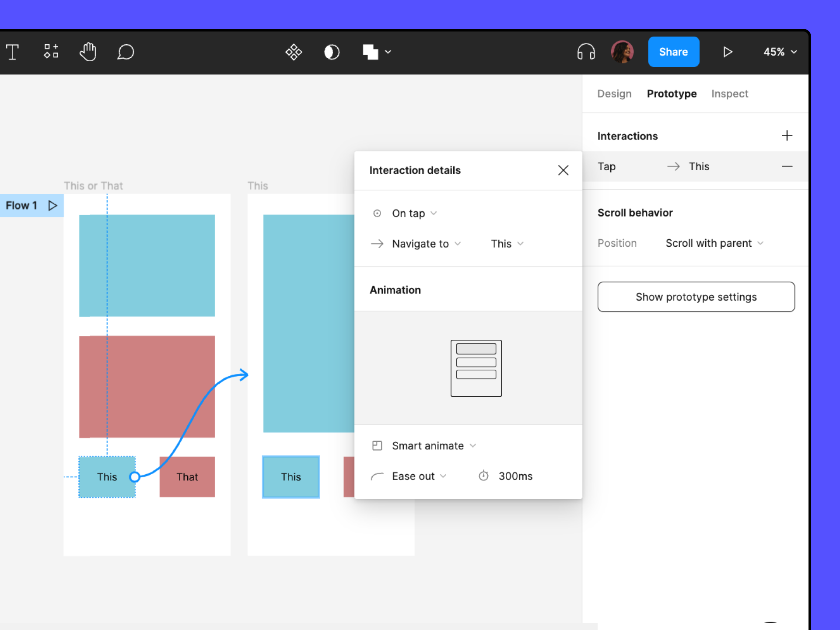Click Show prototype settings button
840x630 pixels.
click(x=695, y=297)
